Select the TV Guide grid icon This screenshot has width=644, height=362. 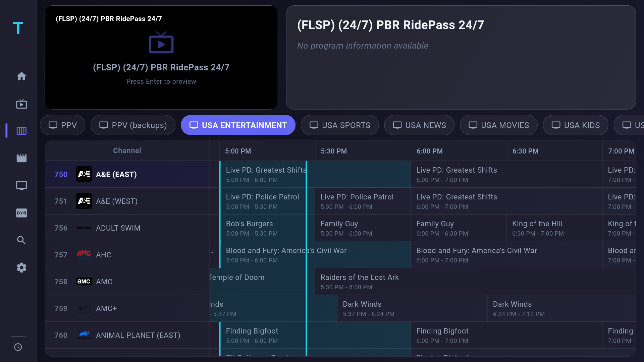[21, 131]
